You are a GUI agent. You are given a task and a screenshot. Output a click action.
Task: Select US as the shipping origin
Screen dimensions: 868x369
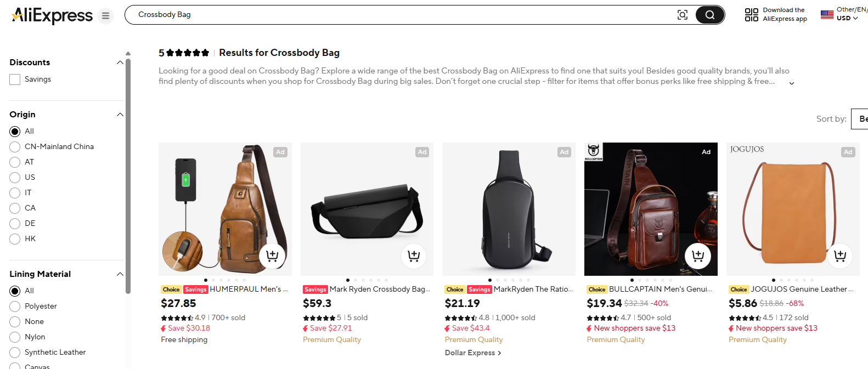tap(15, 177)
